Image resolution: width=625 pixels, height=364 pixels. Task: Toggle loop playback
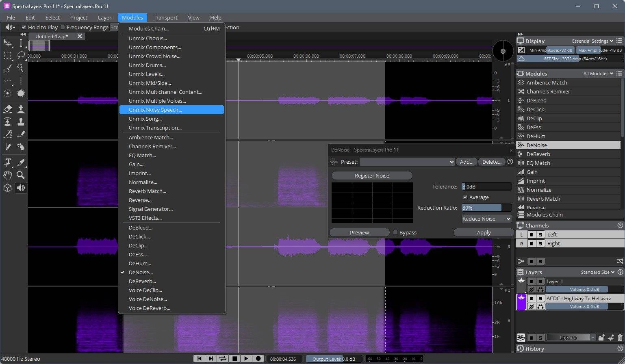pos(223,358)
